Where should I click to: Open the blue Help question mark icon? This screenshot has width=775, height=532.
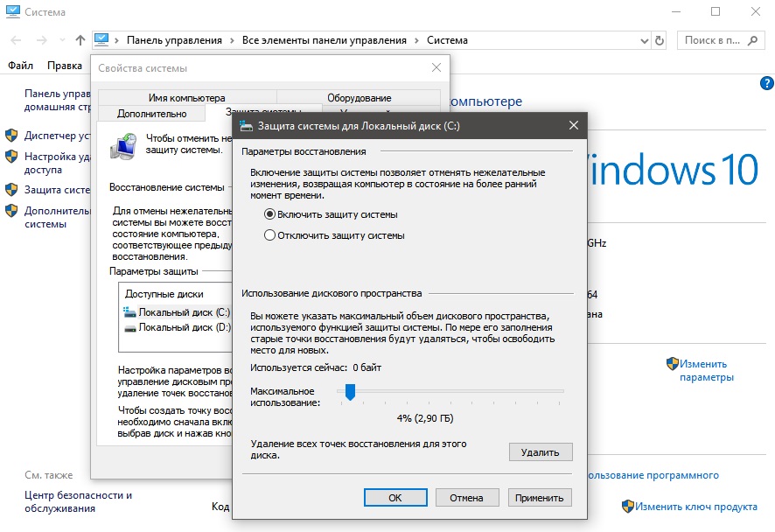pos(766,83)
